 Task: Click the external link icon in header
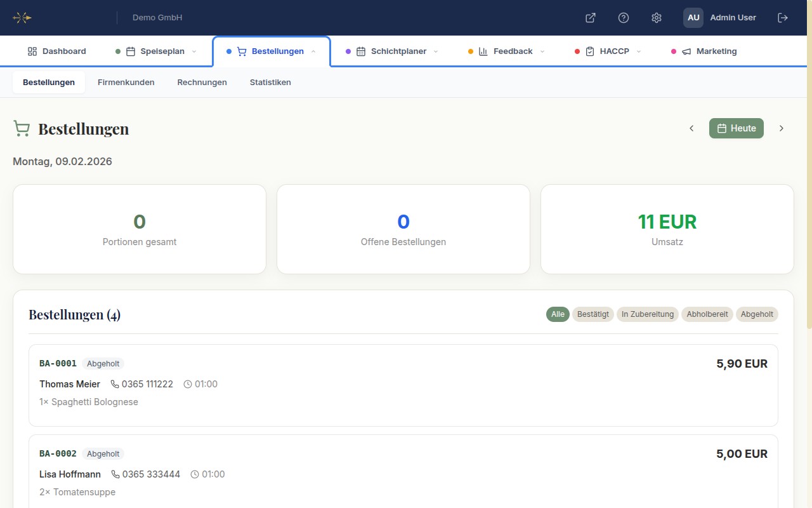(x=590, y=18)
